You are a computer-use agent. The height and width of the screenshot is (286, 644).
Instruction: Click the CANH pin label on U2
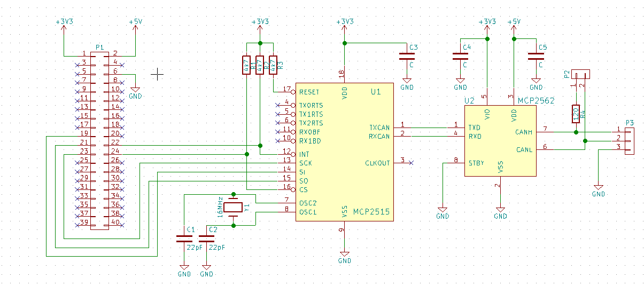pos(524,132)
